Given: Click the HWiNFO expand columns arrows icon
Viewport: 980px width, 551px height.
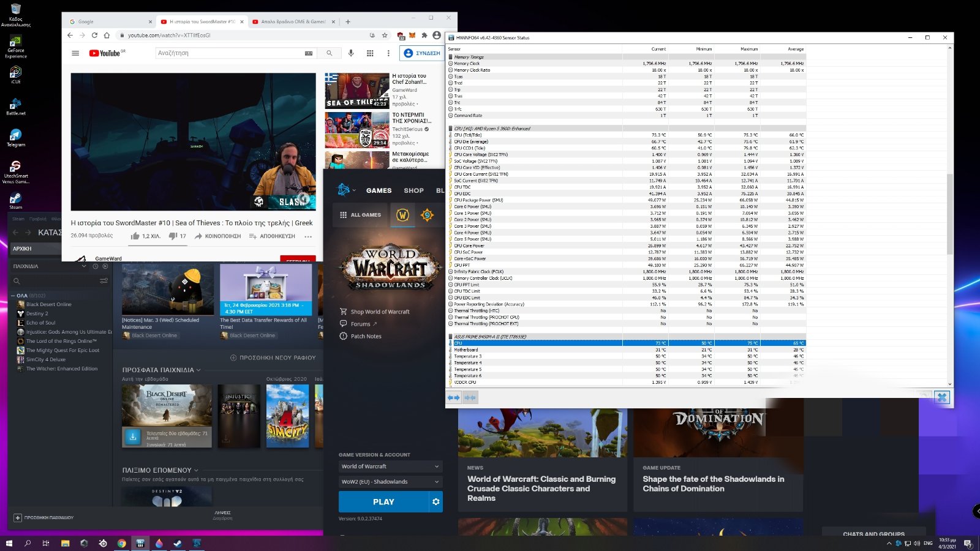Looking at the screenshot, I should coord(453,398).
